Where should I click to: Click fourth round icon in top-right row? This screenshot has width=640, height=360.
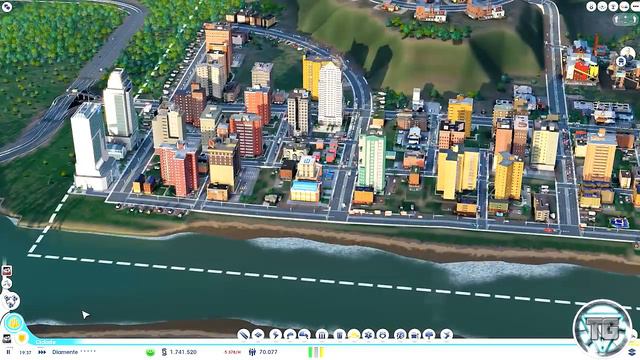click(x=624, y=7)
